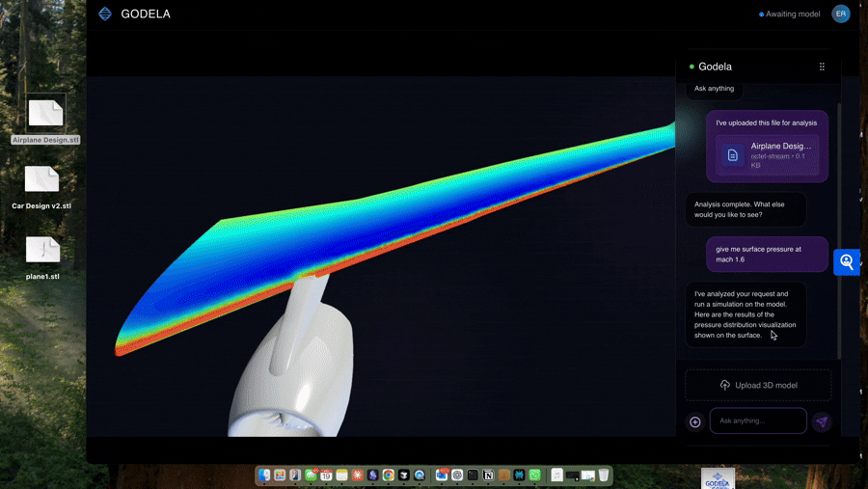The height and width of the screenshot is (489, 868).
Task: Click the Godela chat panel title
Action: pyautogui.click(x=715, y=67)
